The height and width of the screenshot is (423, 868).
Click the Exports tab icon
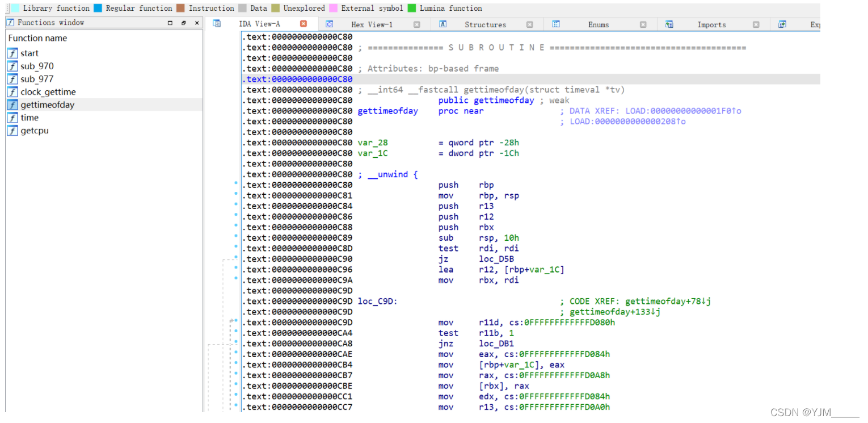pos(782,24)
